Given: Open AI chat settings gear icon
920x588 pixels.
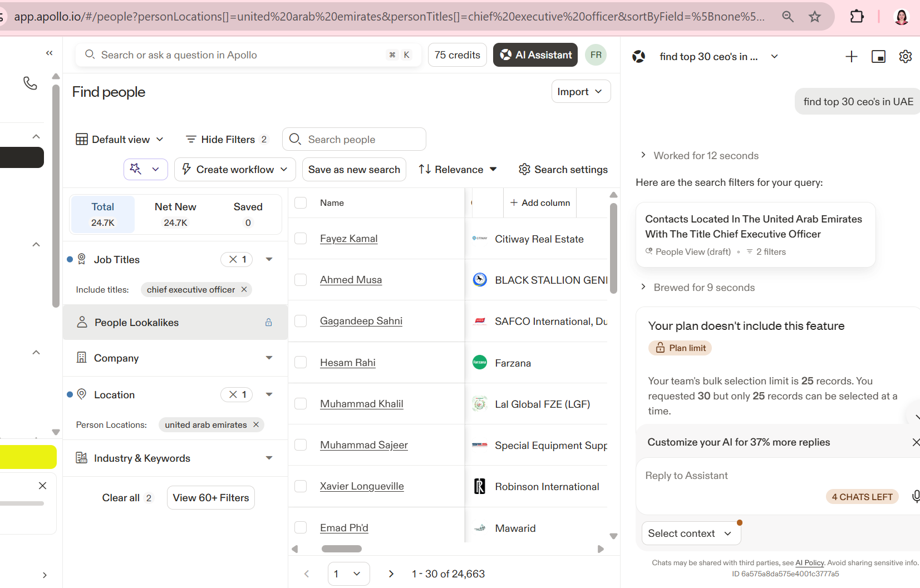Looking at the screenshot, I should pos(906,57).
